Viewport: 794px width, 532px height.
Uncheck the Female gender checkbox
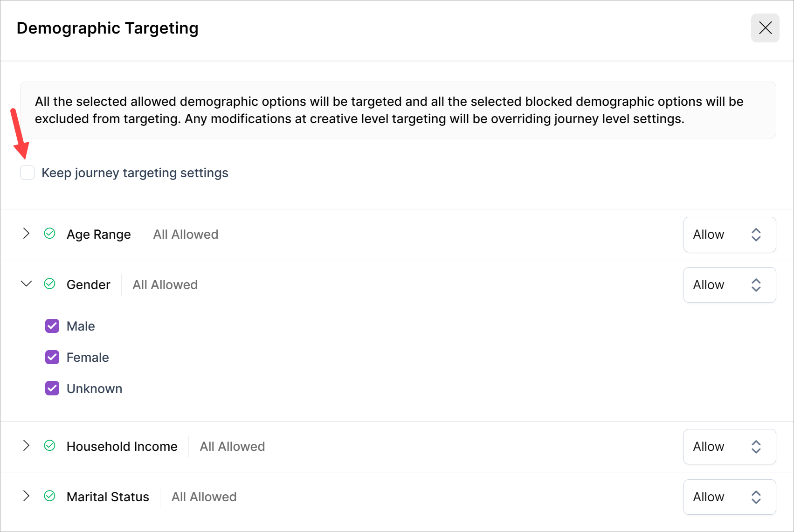[52, 357]
